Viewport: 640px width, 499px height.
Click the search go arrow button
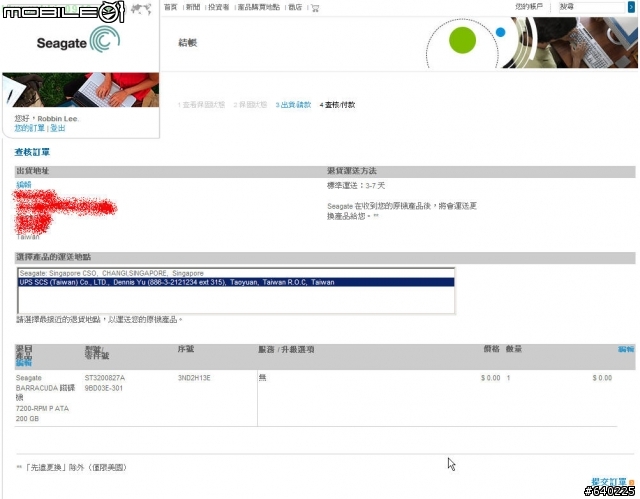coord(631,7)
